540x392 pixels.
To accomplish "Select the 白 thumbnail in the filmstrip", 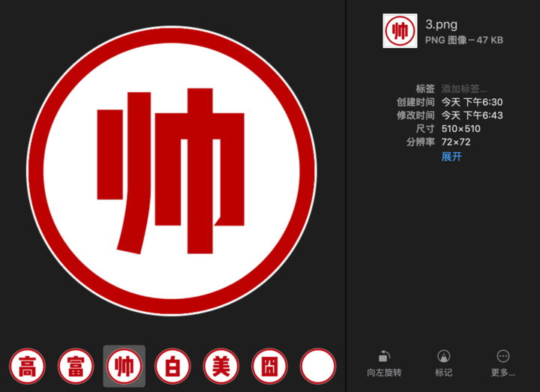I will pyautogui.click(x=172, y=367).
